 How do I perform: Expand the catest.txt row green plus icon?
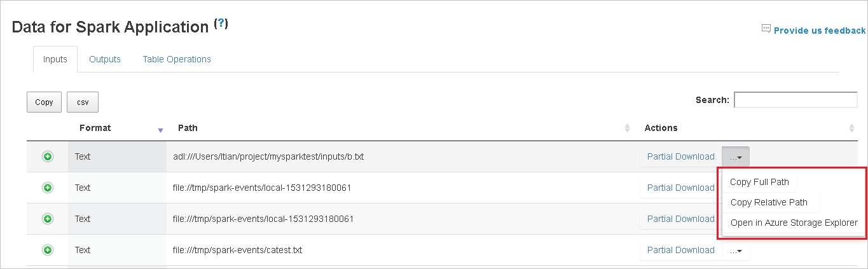click(x=48, y=250)
